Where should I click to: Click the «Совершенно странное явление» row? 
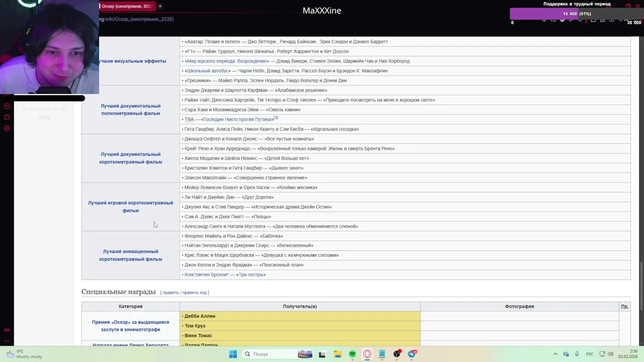(405, 177)
